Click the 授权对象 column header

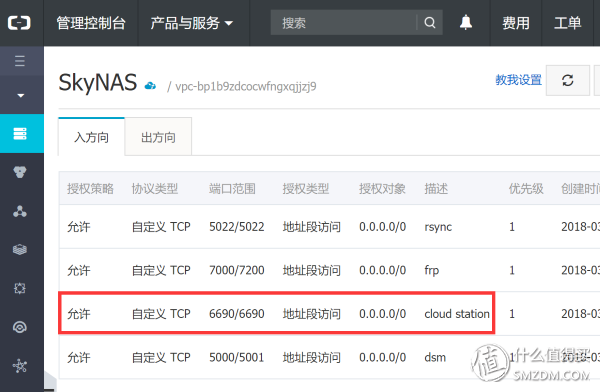382,188
